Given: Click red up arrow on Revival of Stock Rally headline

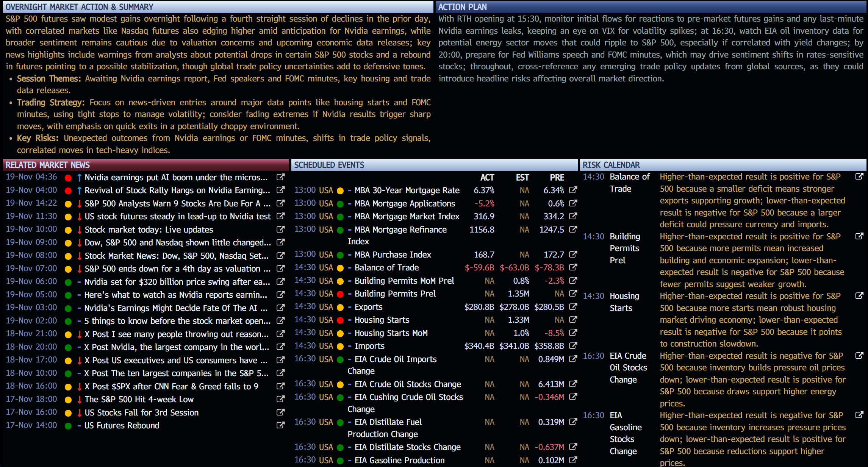Looking at the screenshot, I should coord(79,191).
